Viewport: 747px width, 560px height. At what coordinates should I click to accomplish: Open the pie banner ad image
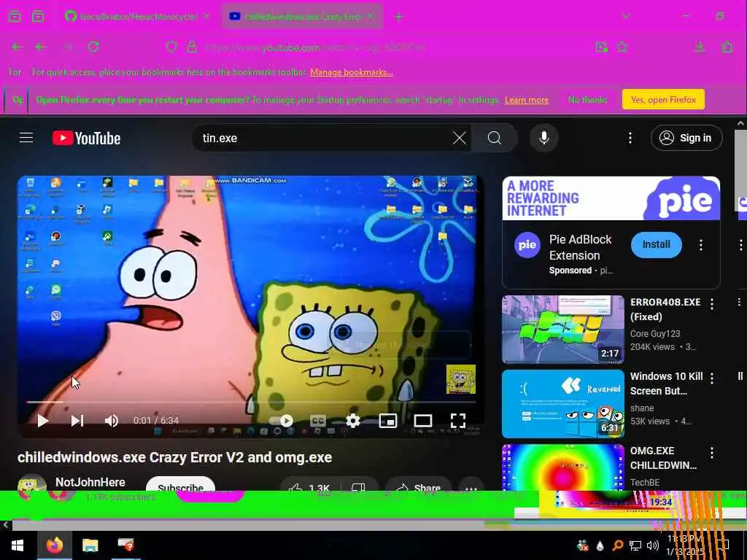point(611,198)
